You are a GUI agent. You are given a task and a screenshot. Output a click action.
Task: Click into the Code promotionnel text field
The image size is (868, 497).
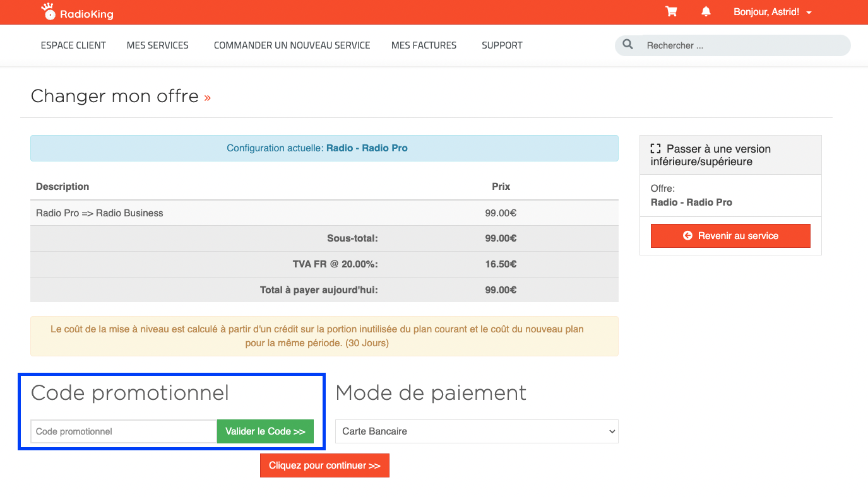click(124, 431)
